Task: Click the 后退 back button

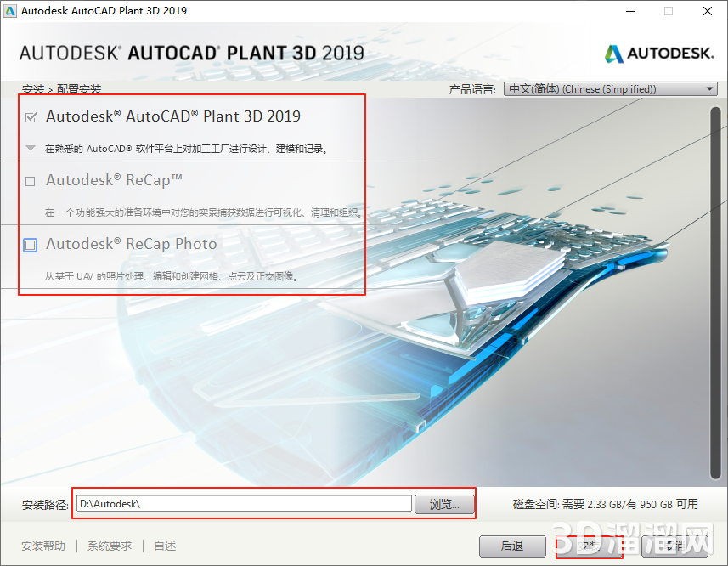Action: [513, 546]
